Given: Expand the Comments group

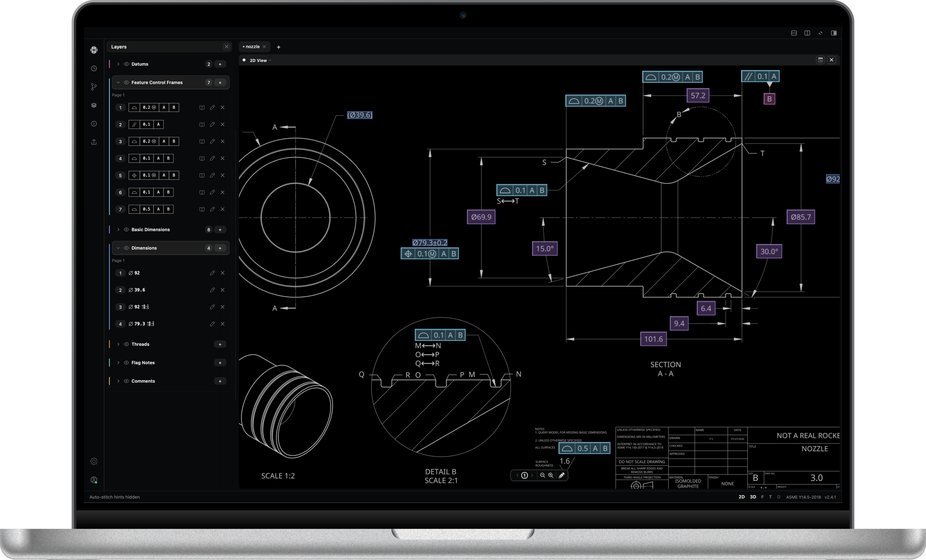Looking at the screenshot, I should [118, 381].
